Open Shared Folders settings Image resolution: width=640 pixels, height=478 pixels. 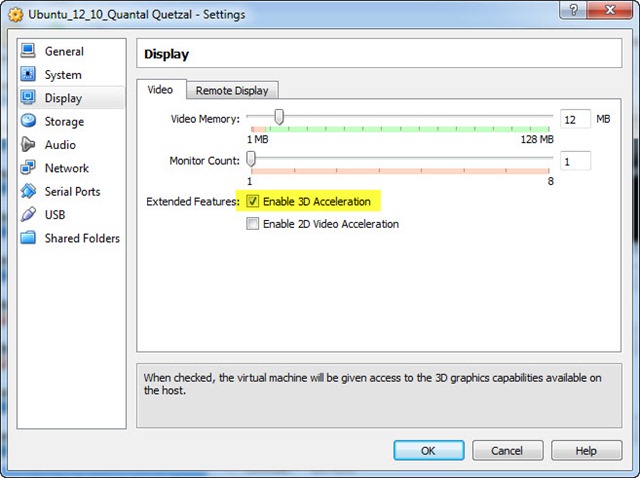point(82,238)
